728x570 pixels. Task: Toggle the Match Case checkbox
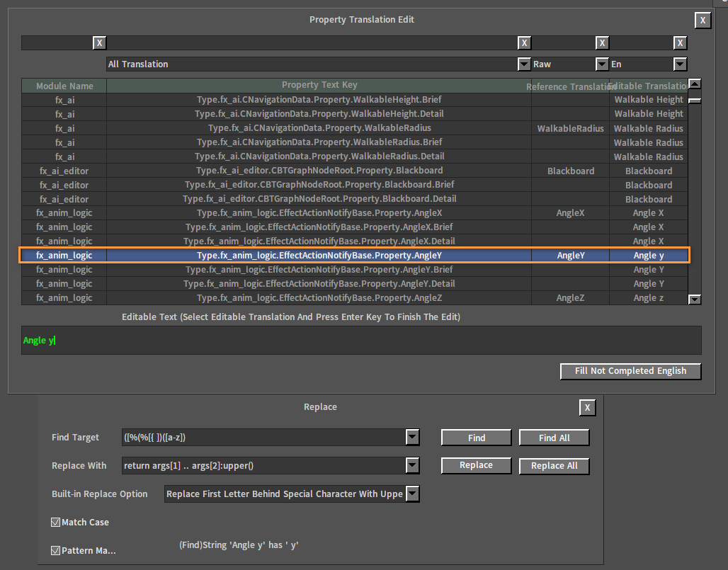point(55,522)
